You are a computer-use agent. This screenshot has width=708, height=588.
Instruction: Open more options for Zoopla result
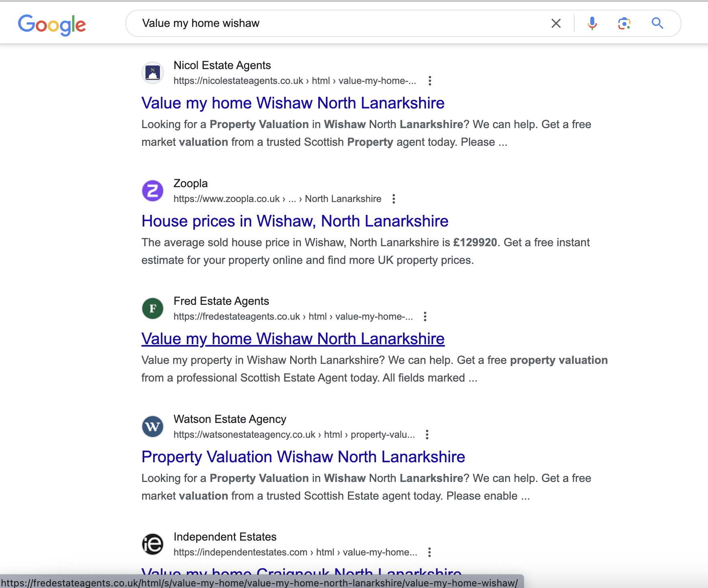(394, 199)
